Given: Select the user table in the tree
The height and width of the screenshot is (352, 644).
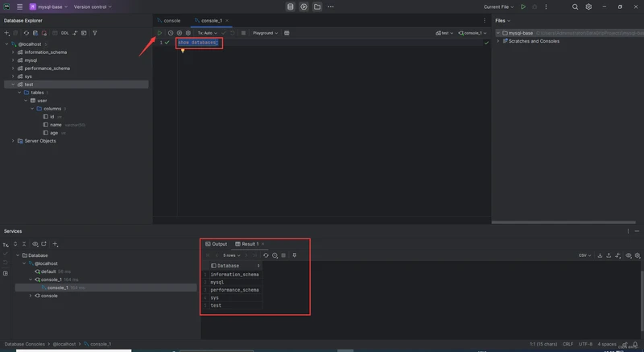Looking at the screenshot, I should (x=42, y=101).
